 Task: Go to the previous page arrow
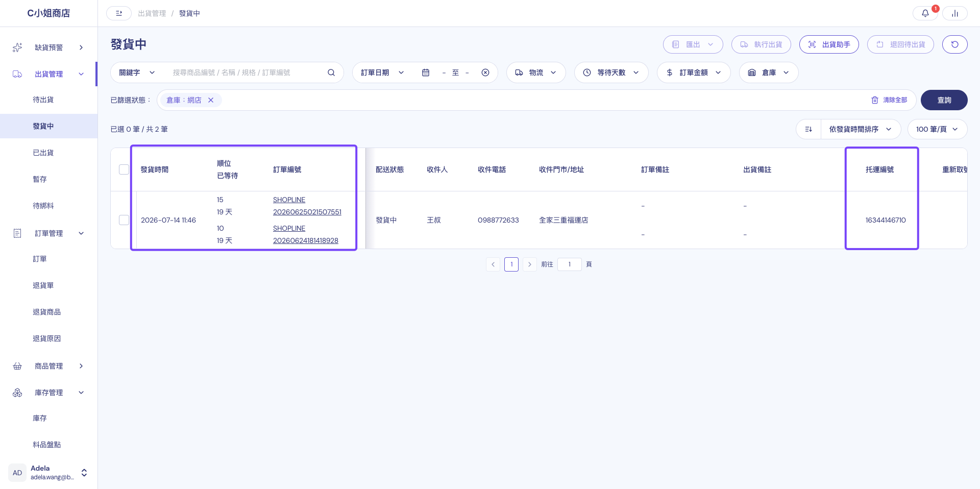[x=493, y=264]
